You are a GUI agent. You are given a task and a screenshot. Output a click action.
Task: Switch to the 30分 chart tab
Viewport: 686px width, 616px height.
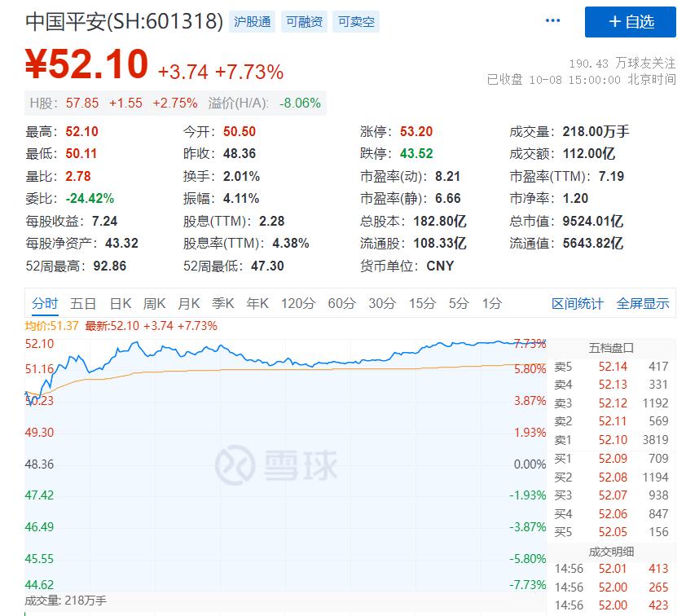tap(382, 303)
